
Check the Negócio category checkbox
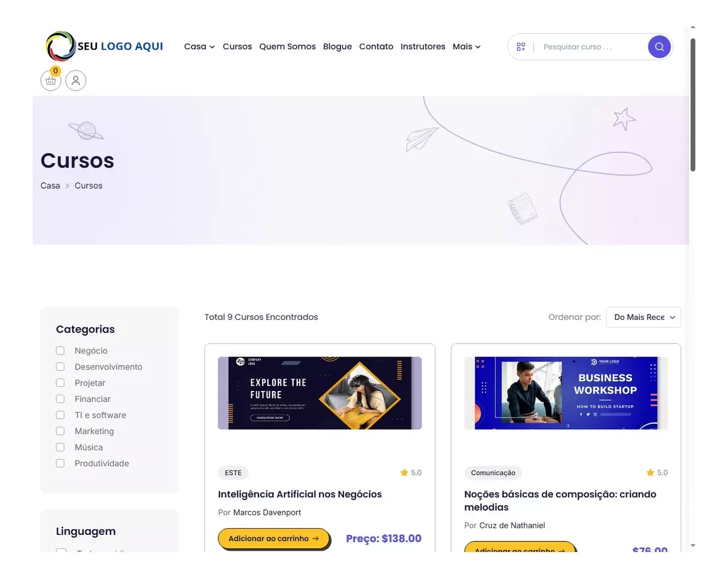60,350
